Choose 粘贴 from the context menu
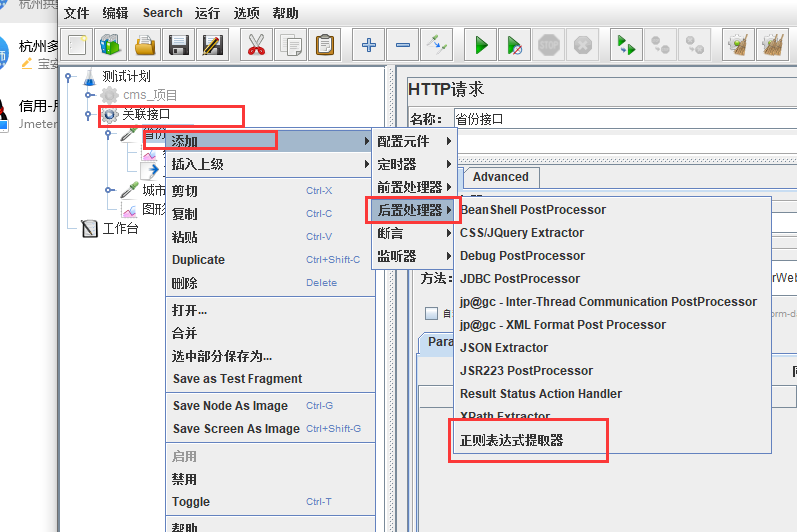Image resolution: width=797 pixels, height=532 pixels. (269, 237)
